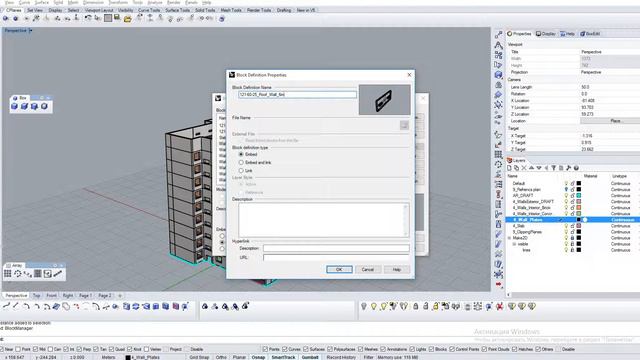Click the Hyperlink Description field
Screen dimensions: 640x360
tap(336, 248)
